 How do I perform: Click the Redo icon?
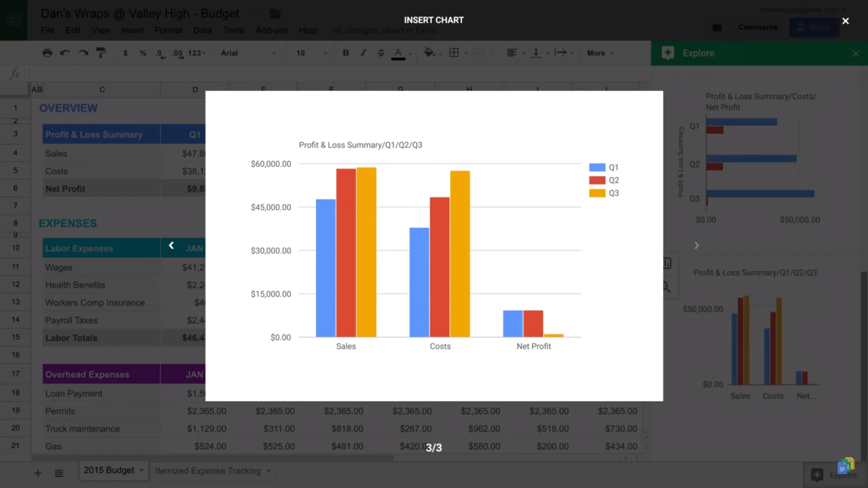(x=83, y=53)
